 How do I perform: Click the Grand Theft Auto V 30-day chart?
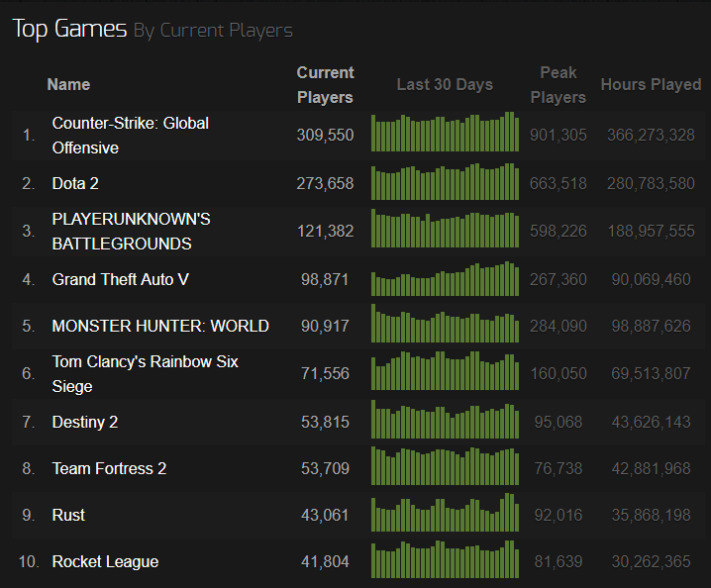pyautogui.click(x=445, y=278)
